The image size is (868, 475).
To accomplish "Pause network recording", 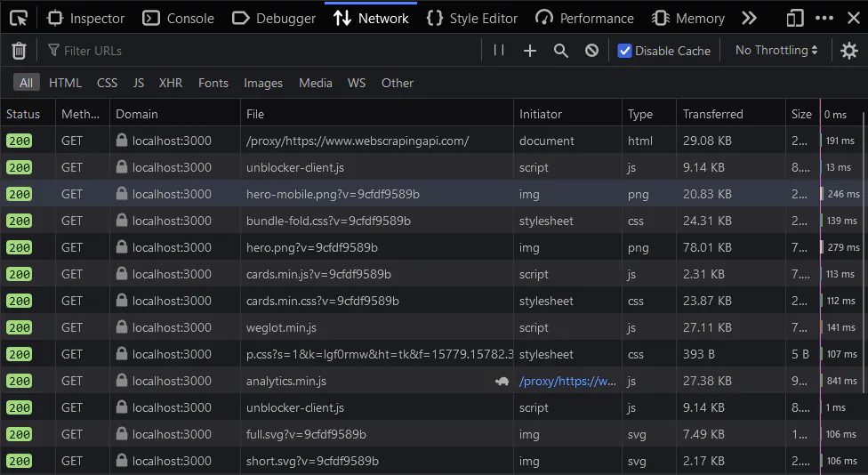I will tap(499, 51).
